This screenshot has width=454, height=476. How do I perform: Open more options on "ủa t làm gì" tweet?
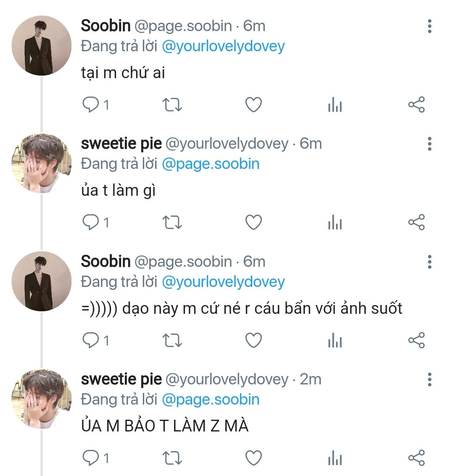pos(429,144)
